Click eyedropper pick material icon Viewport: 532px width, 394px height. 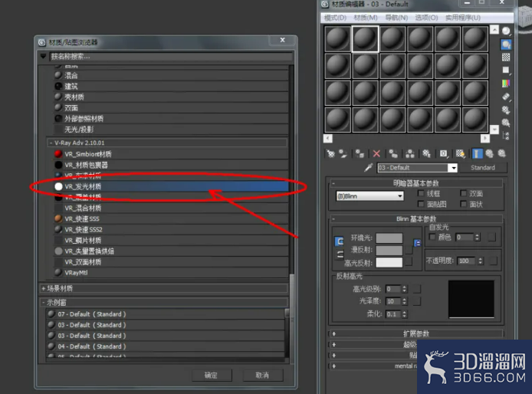tap(369, 167)
